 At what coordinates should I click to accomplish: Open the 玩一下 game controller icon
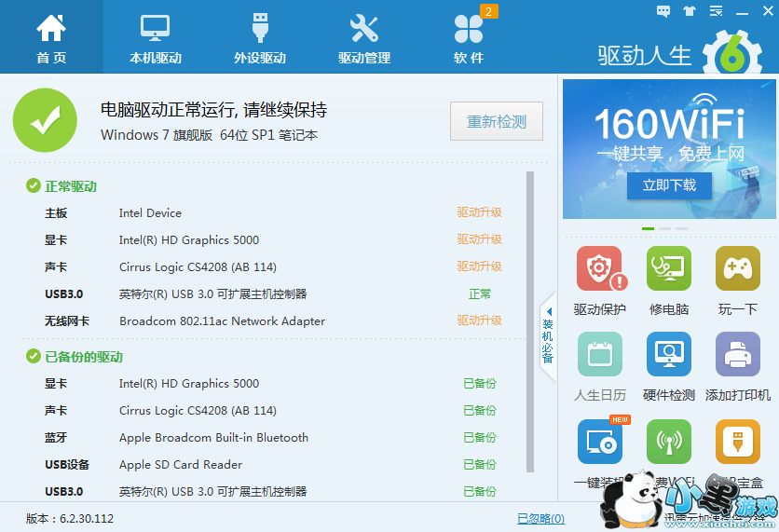tap(737, 270)
